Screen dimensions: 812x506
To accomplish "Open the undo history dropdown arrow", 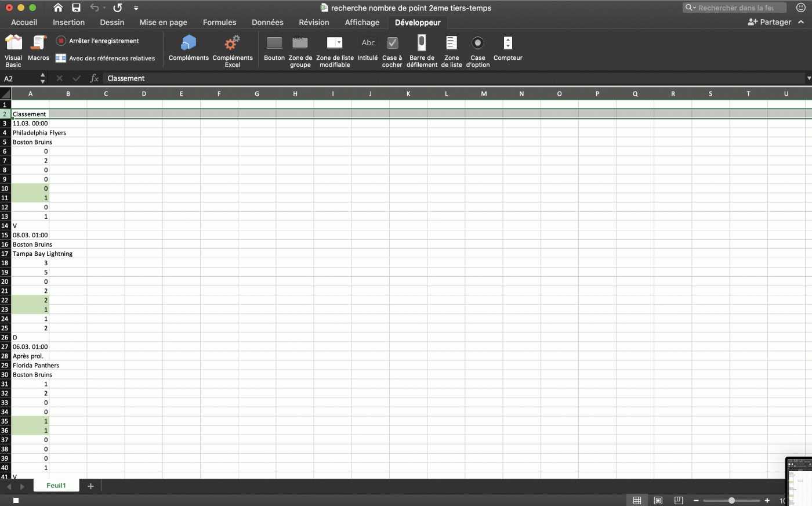I will (104, 8).
